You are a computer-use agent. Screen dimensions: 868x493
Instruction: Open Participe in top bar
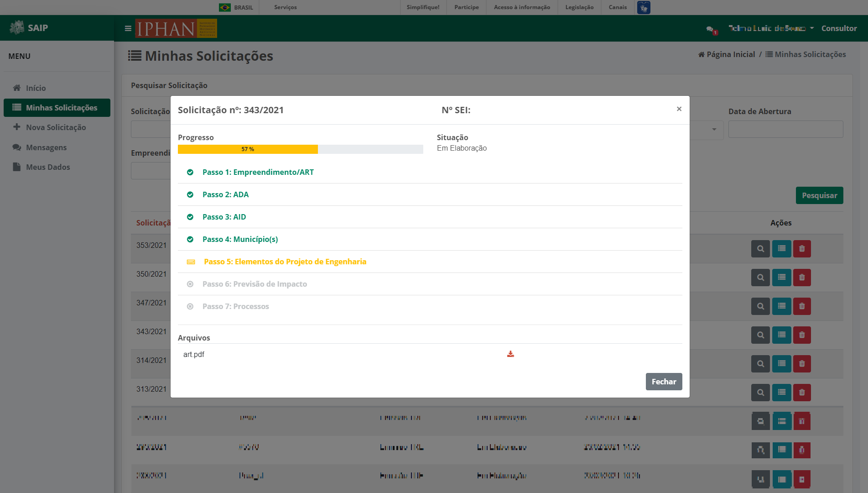pyautogui.click(x=467, y=7)
